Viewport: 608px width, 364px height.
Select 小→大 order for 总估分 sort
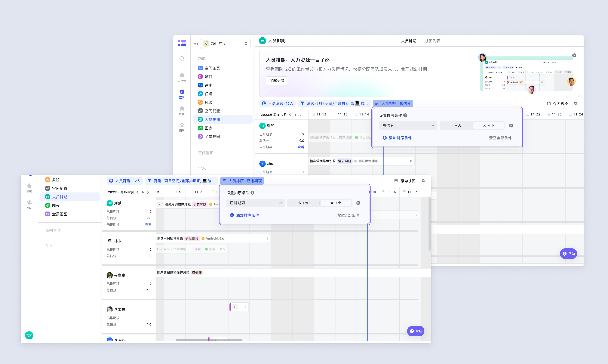coord(456,126)
